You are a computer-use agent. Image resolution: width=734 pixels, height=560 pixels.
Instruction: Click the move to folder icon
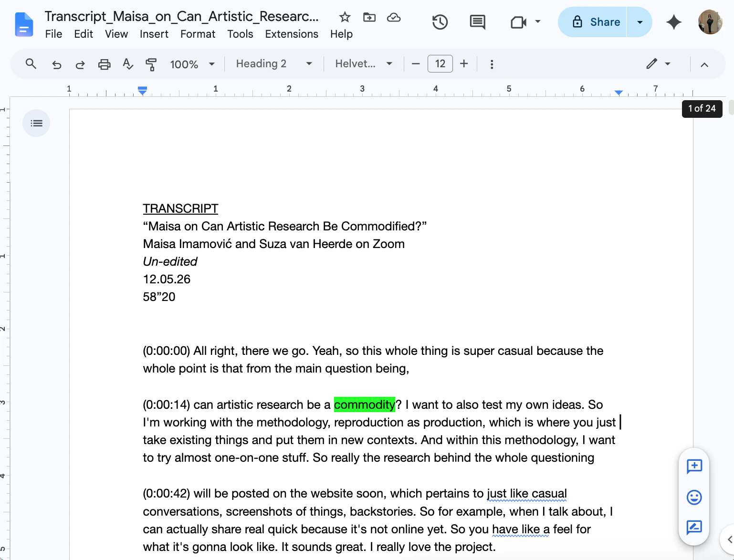pos(369,18)
